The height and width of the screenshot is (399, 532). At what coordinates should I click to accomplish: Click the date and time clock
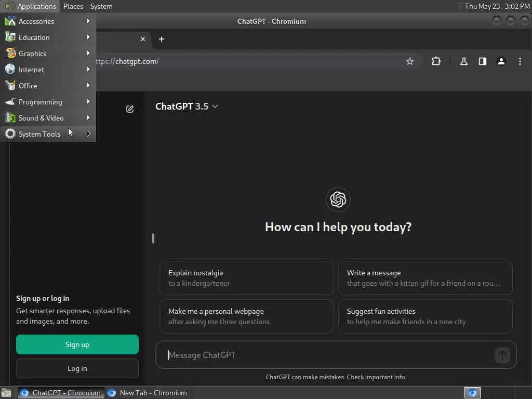pyautogui.click(x=497, y=6)
